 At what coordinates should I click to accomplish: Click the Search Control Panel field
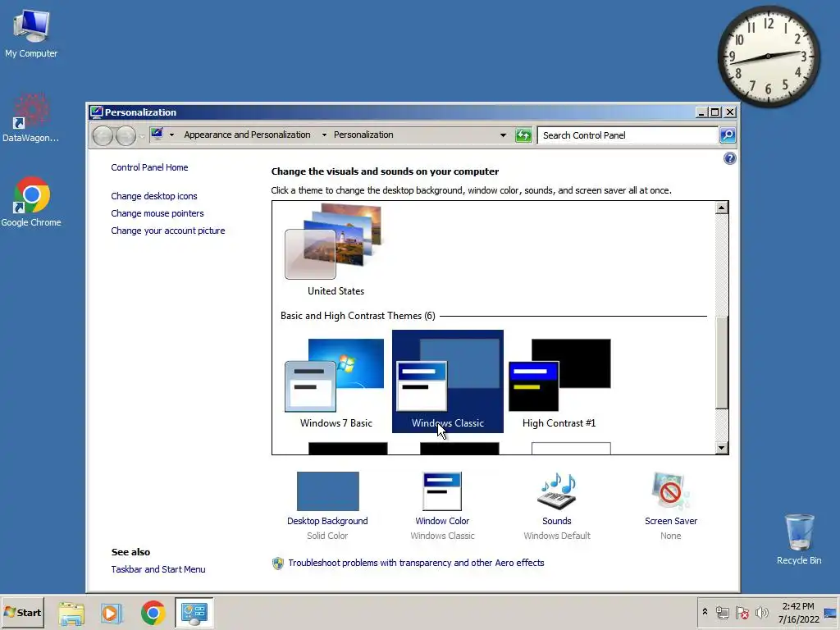pos(628,135)
